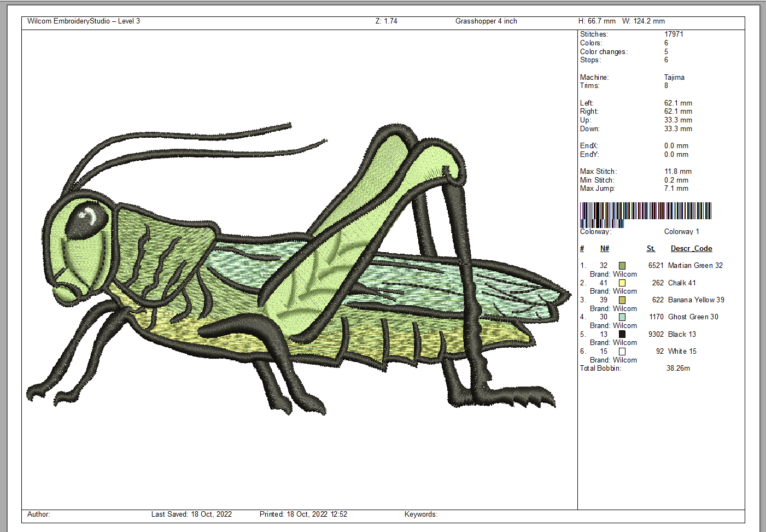This screenshot has width=766, height=532.
Task: Click the stitch color sequence barcode strip
Action: coord(646,215)
